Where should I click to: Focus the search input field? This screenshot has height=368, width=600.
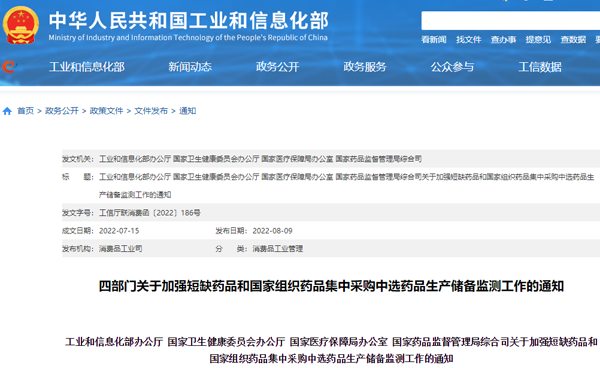pos(510,21)
